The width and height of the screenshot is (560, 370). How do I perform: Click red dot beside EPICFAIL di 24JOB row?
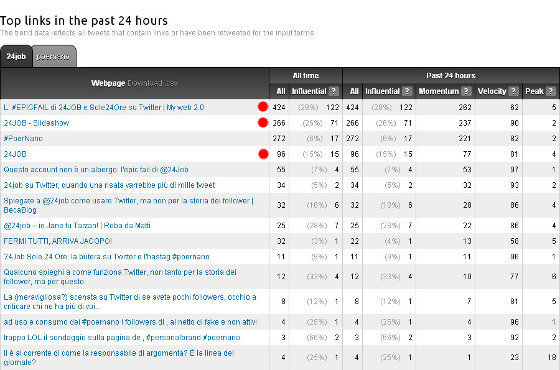click(263, 107)
